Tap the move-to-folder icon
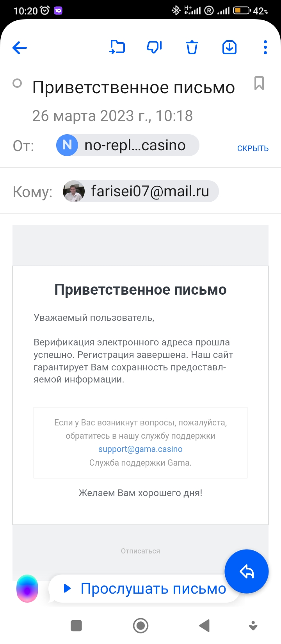Viewport: 281px width, 644px height. click(x=117, y=47)
